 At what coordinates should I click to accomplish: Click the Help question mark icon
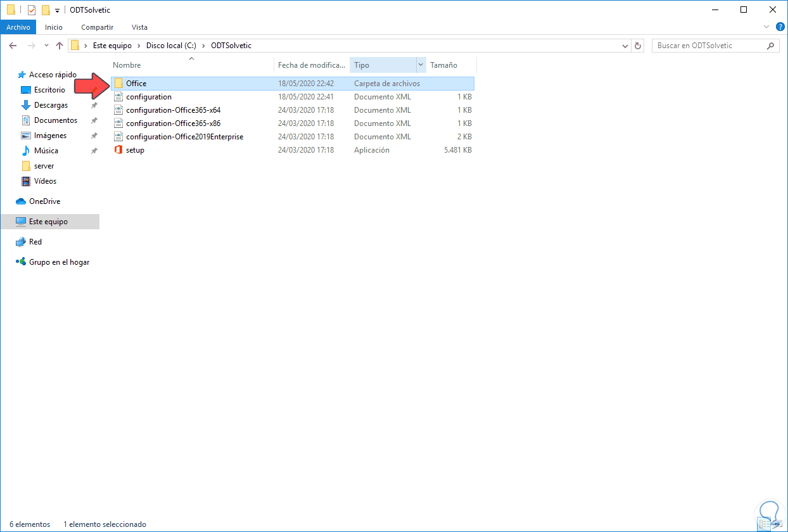pos(780,27)
